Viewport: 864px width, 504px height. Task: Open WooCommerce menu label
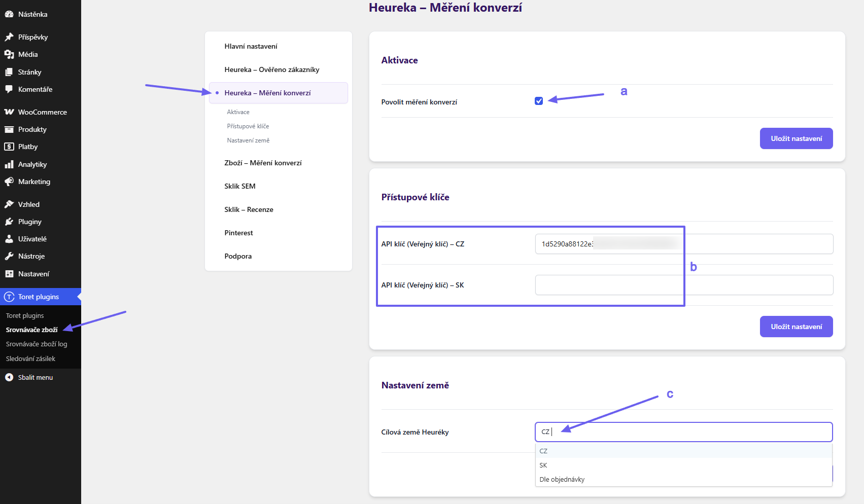pos(43,112)
